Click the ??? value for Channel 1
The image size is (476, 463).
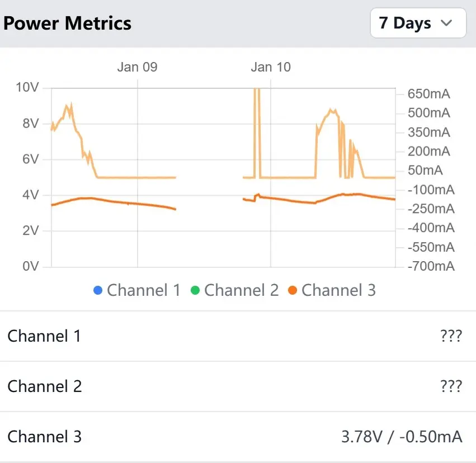451,336
